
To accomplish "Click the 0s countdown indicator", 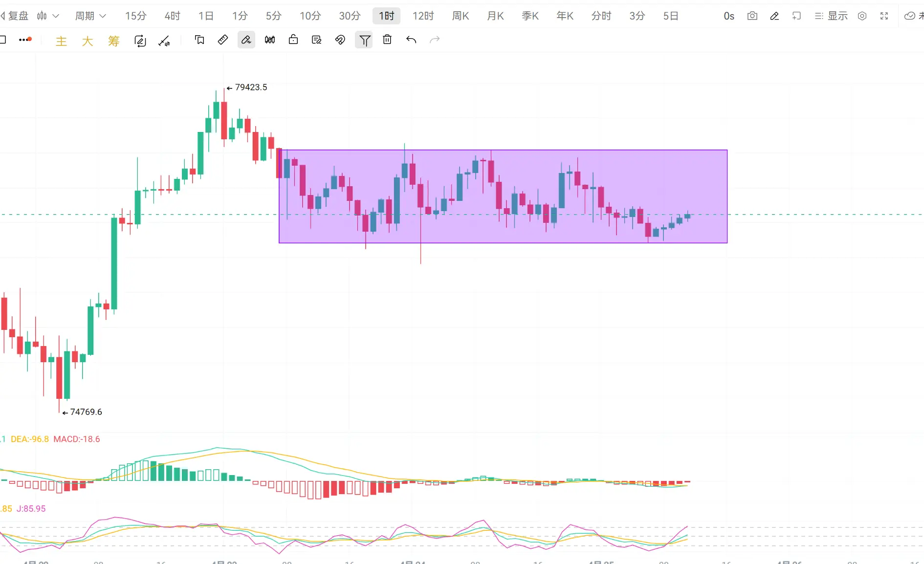I will [x=729, y=16].
